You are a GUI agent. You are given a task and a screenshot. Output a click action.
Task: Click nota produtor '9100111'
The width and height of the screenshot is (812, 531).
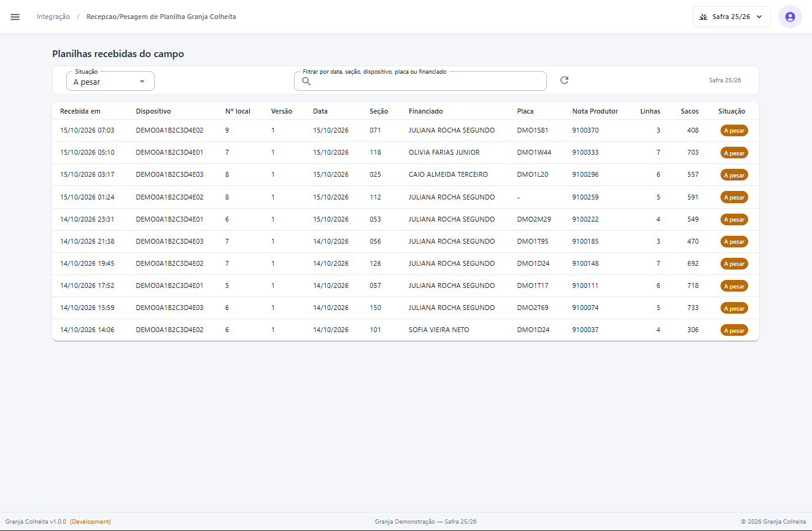[586, 285]
